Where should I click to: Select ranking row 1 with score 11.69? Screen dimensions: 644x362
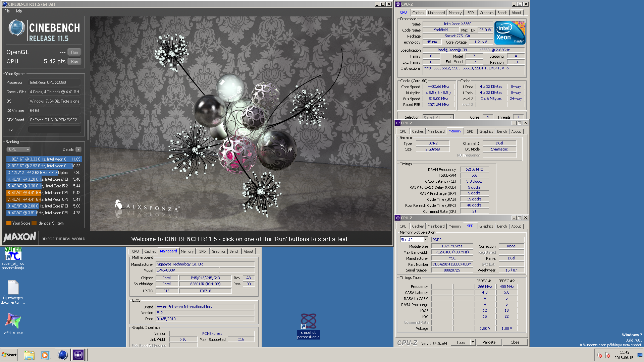click(x=44, y=159)
